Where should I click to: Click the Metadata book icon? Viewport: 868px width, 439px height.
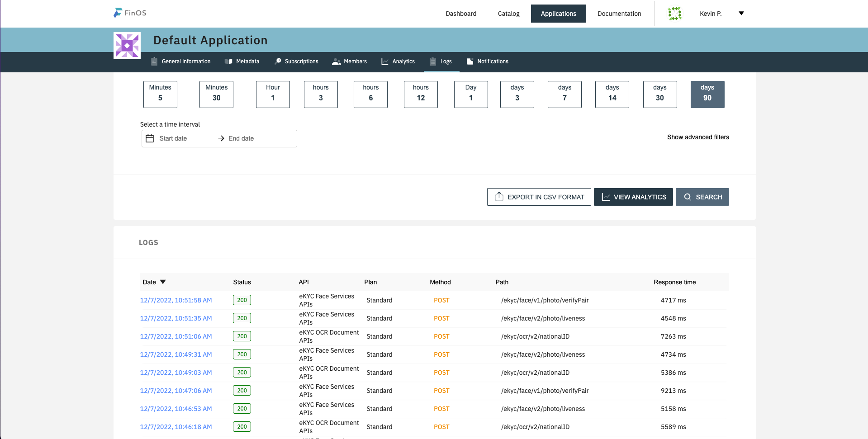tap(228, 61)
